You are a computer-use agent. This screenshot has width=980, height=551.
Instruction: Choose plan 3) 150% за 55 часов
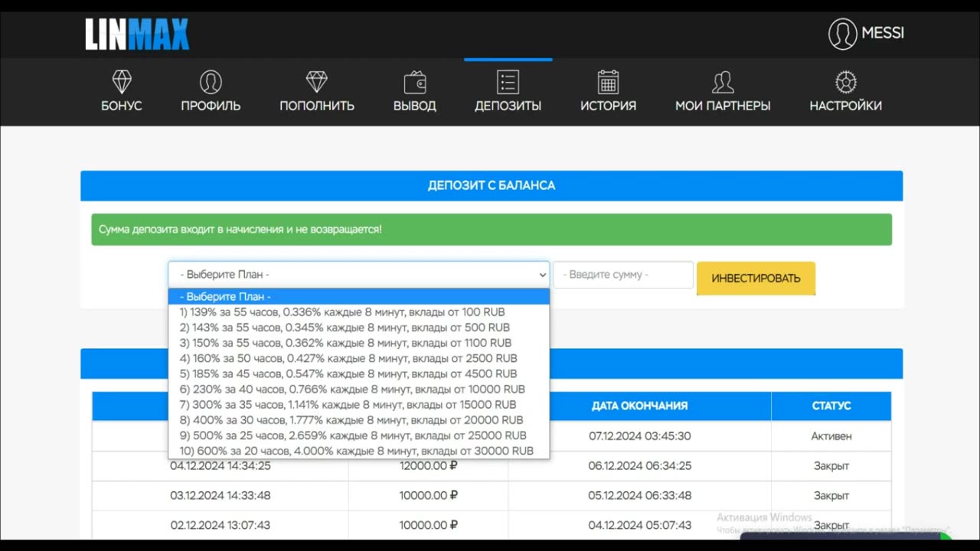(359, 343)
